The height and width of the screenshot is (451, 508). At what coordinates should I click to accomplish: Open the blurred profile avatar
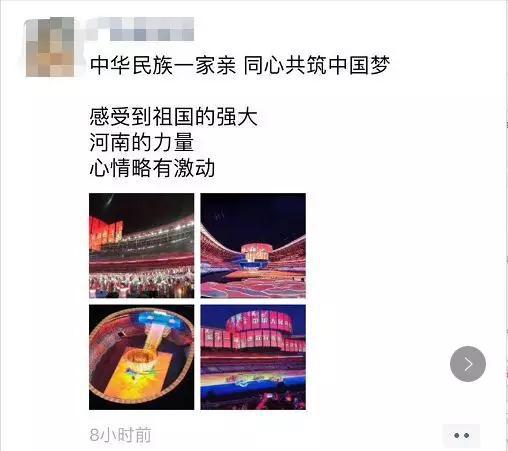tap(50, 47)
